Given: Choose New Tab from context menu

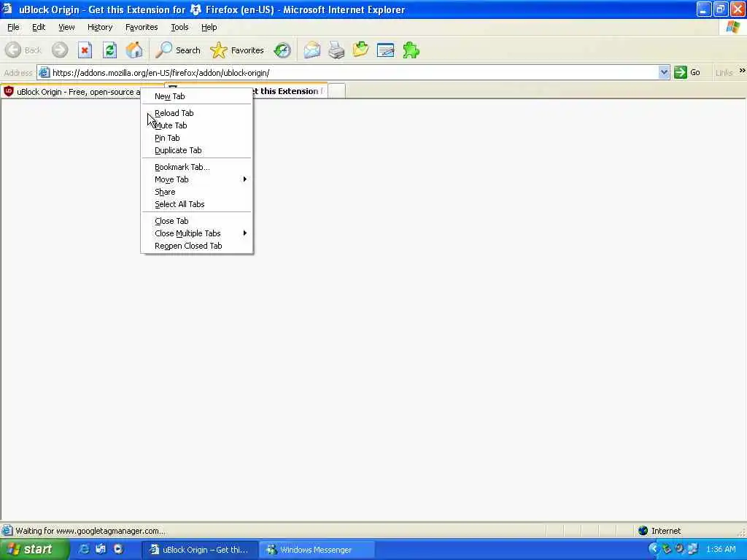Looking at the screenshot, I should (197, 96).
